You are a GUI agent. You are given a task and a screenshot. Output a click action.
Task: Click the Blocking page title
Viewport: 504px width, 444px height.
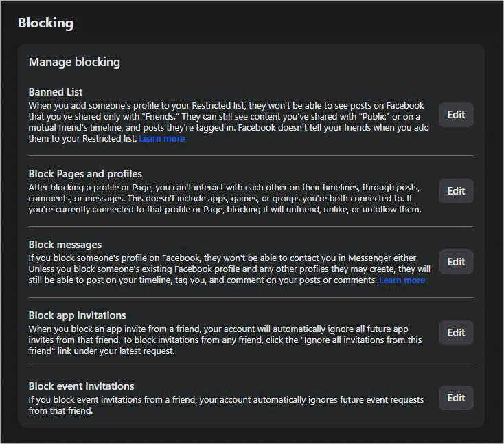45,23
